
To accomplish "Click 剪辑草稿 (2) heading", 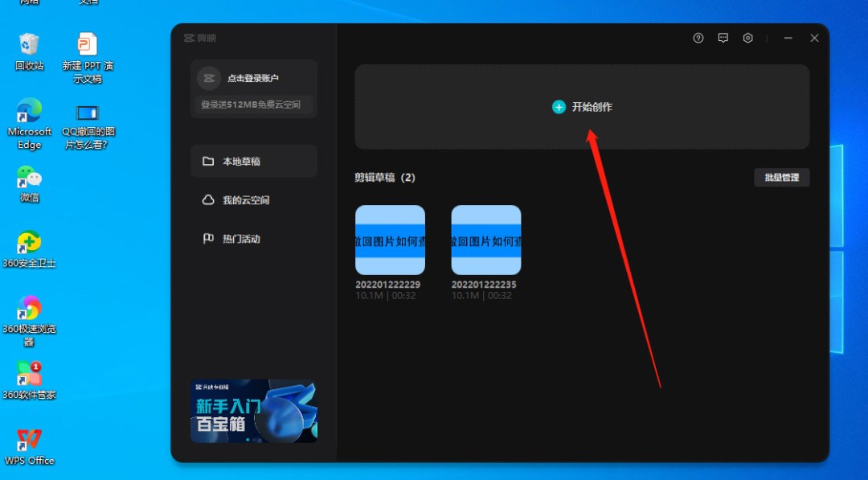I will coord(385,177).
